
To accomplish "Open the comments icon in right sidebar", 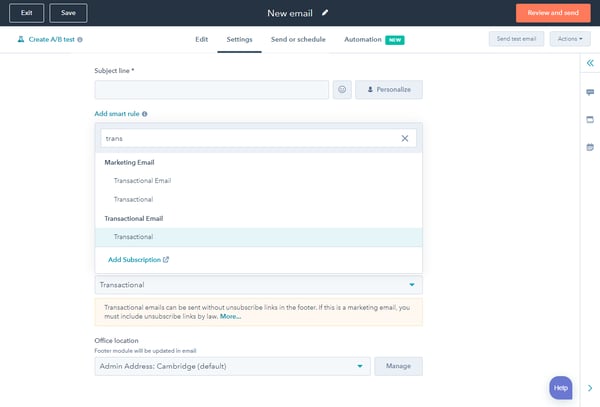I will click(x=589, y=92).
